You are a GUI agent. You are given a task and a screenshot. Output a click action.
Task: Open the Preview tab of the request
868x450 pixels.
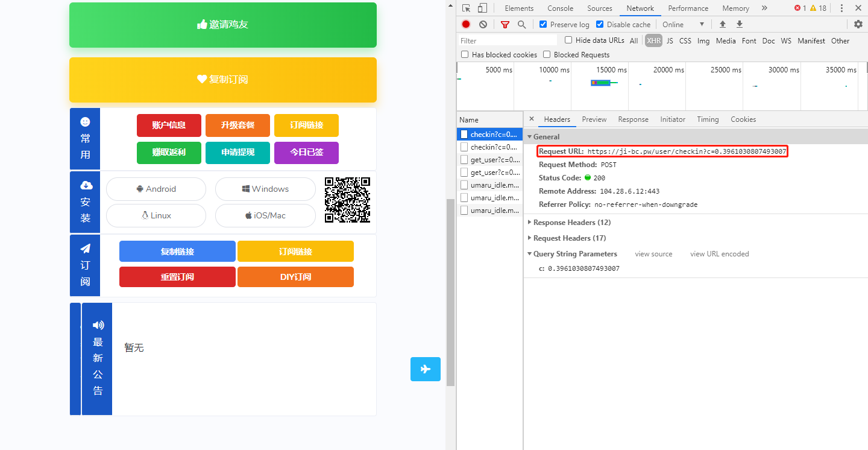point(594,119)
